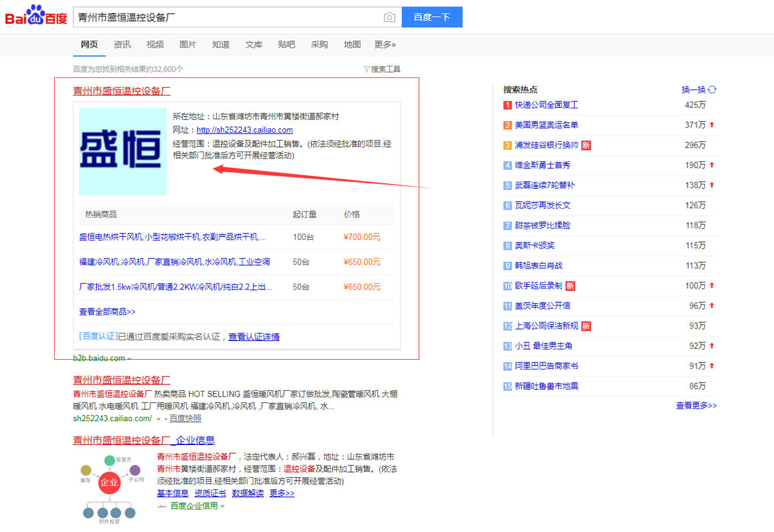
Task: Switch to the 图片 tab
Action: click(188, 44)
